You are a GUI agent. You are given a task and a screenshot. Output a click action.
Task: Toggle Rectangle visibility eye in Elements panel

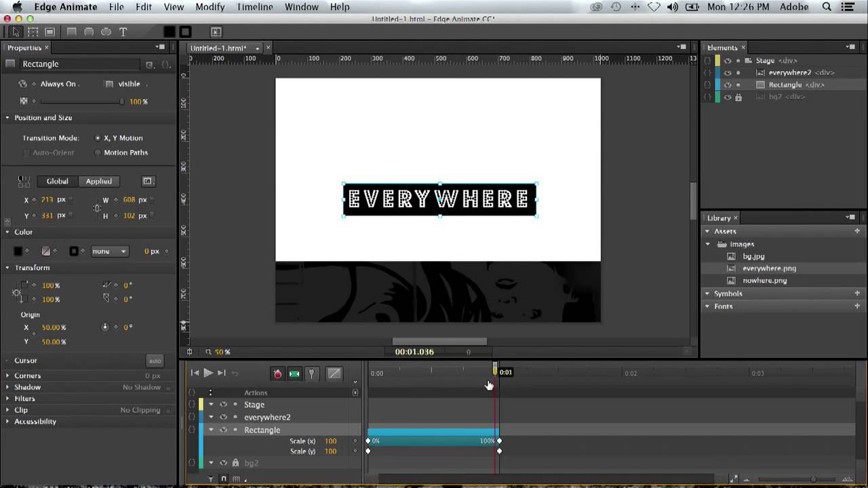coord(728,85)
